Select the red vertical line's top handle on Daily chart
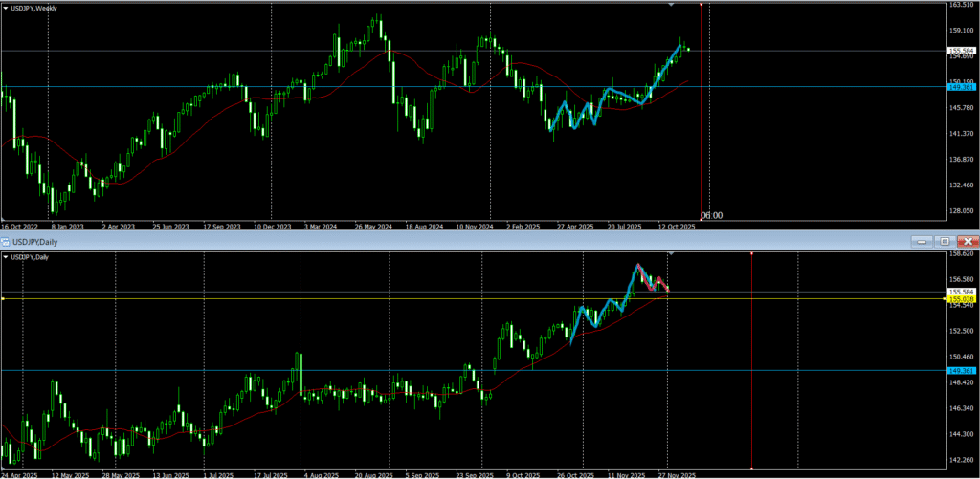 point(751,253)
